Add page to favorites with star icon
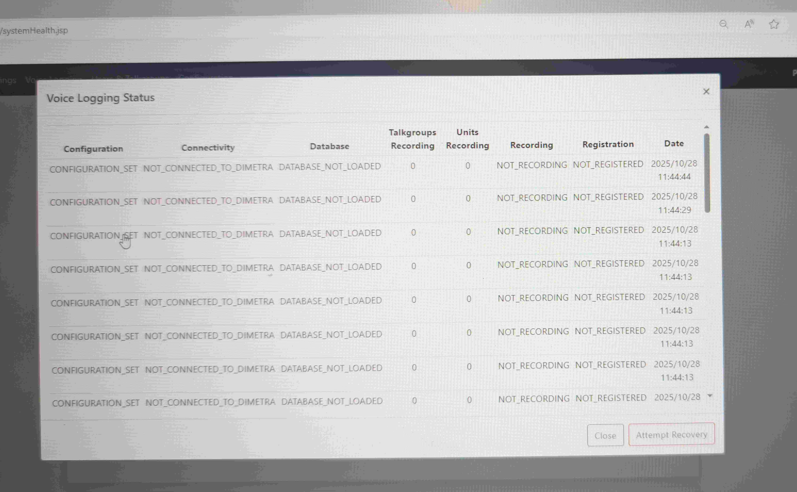The image size is (797, 492). [774, 24]
